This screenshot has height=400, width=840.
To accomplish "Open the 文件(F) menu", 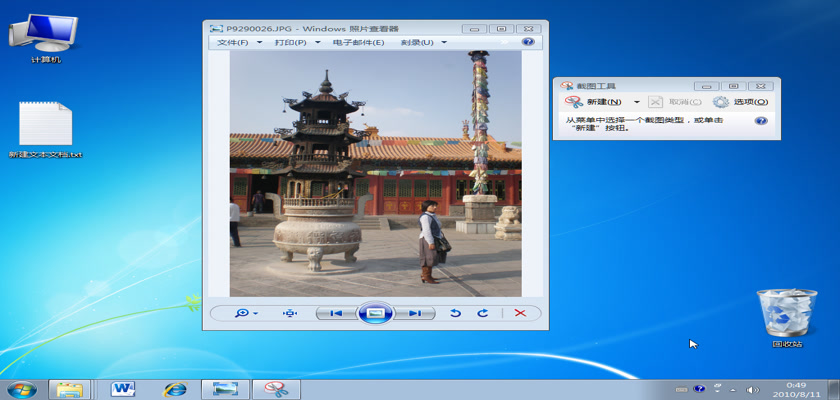I will [233, 43].
